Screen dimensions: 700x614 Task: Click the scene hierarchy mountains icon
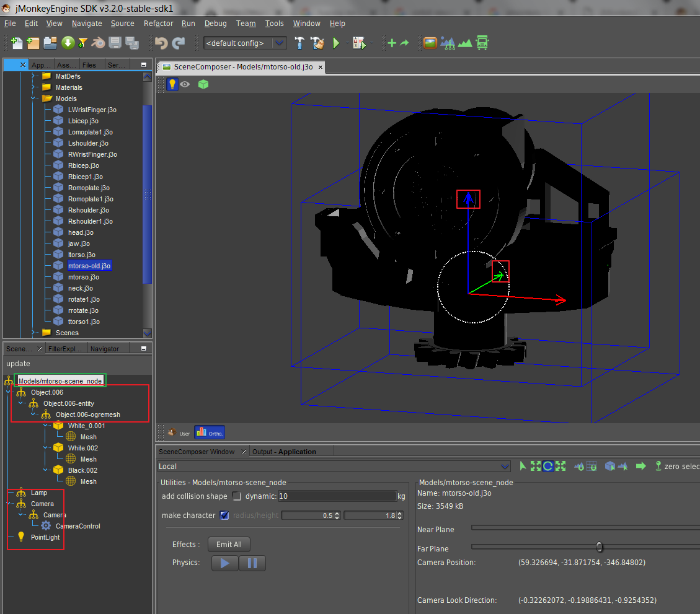click(448, 43)
